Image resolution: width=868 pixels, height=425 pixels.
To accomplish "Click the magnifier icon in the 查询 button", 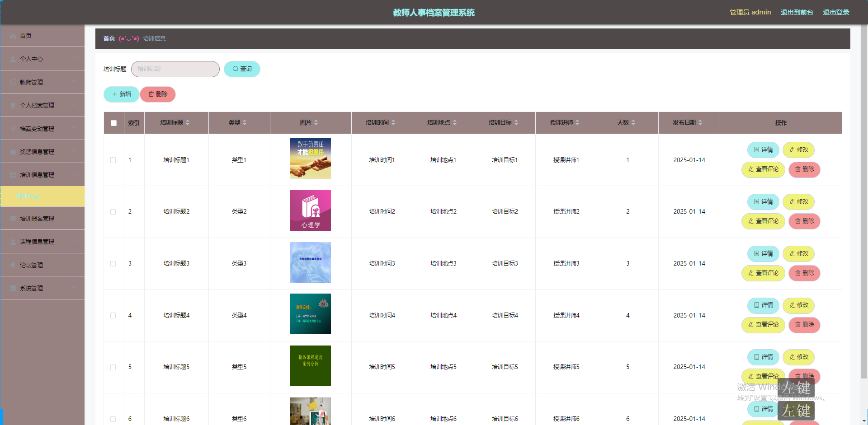I will (235, 69).
